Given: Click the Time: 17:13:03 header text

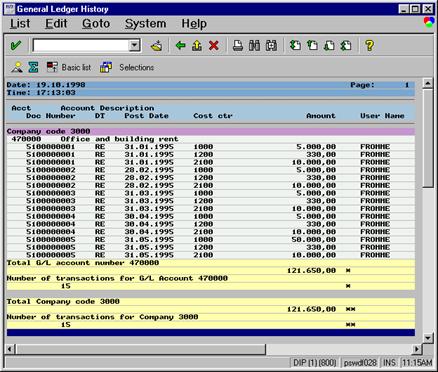Looking at the screenshot, I should (41, 93).
